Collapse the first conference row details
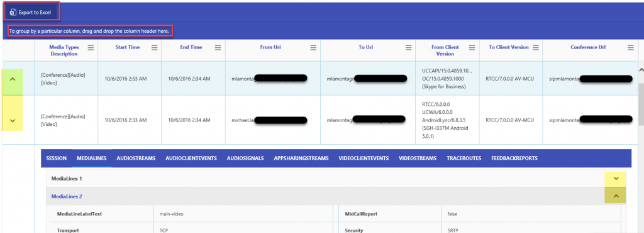Viewport: 644px width, 233px height. click(13, 79)
